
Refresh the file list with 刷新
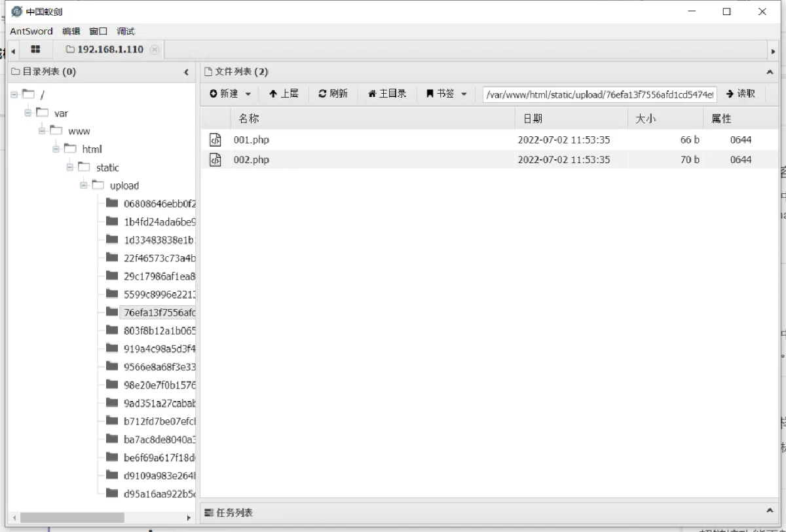333,94
